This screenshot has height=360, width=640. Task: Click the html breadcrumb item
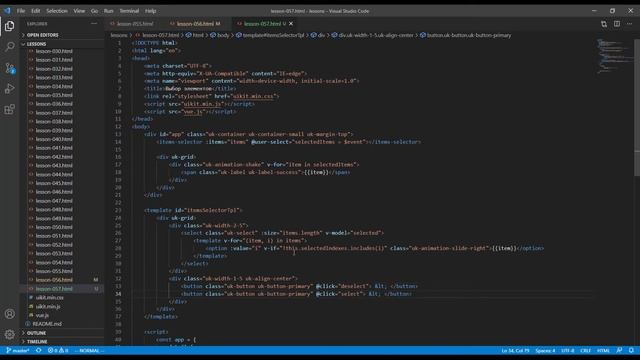coord(198,36)
